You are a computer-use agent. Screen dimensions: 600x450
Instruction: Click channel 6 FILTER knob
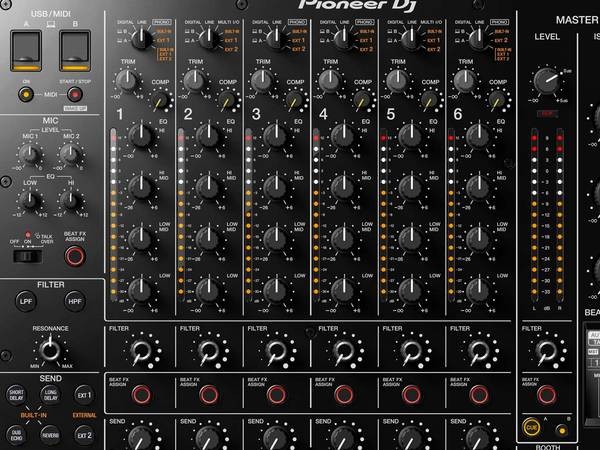pyautogui.click(x=478, y=350)
